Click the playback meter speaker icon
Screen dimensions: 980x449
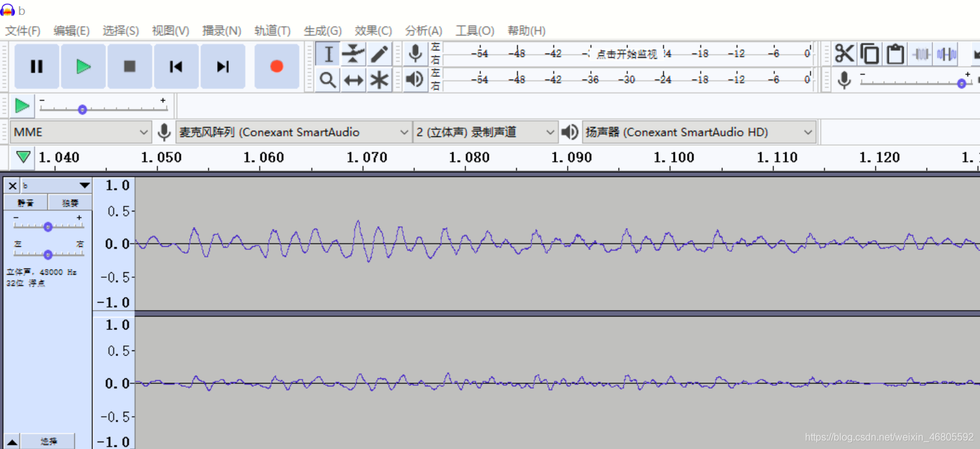(x=415, y=79)
